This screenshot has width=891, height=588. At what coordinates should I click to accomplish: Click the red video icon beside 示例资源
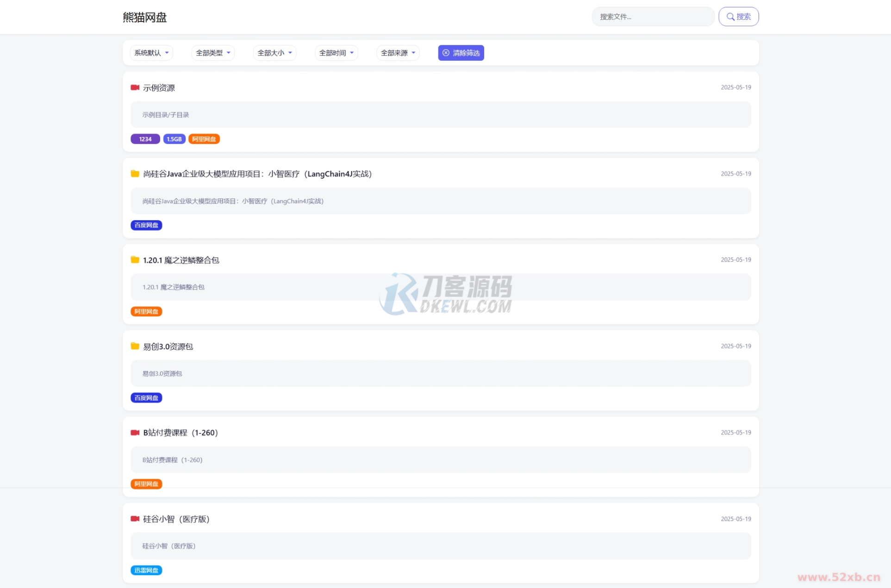pos(135,87)
